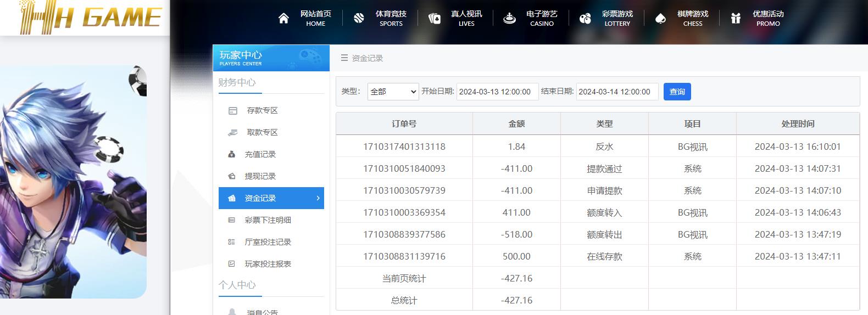
Task: Click the gift box Promo icon
Action: [736, 19]
